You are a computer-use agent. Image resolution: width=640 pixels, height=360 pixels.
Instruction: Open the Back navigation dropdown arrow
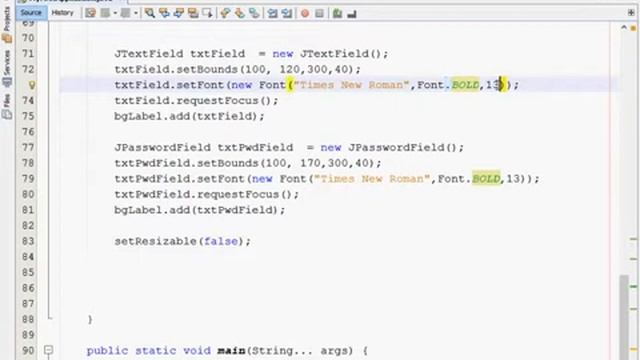click(115, 13)
